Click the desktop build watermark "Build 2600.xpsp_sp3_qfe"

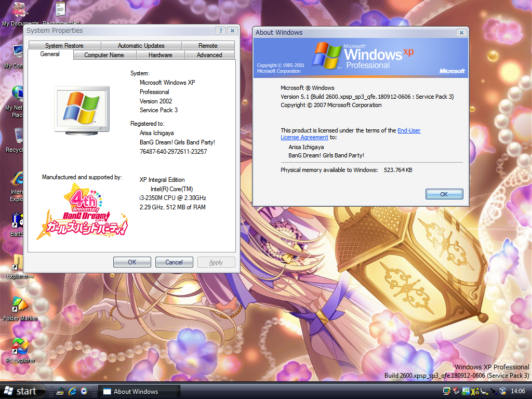coord(457,376)
